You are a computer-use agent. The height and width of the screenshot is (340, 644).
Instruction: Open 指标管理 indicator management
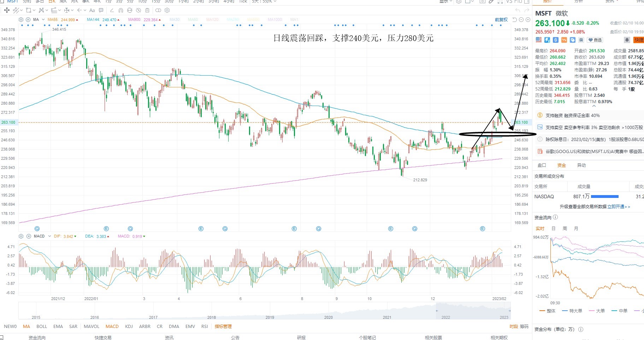coord(223,327)
